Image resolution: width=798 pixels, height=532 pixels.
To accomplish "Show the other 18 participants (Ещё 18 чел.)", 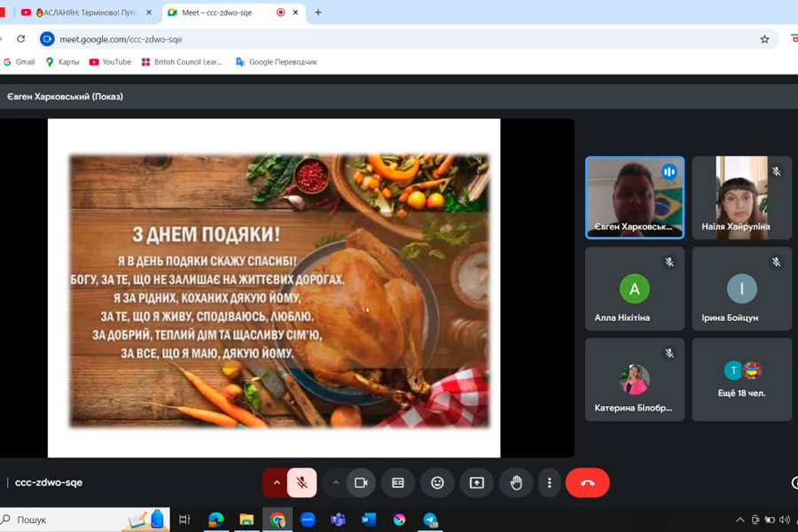I will [741, 379].
